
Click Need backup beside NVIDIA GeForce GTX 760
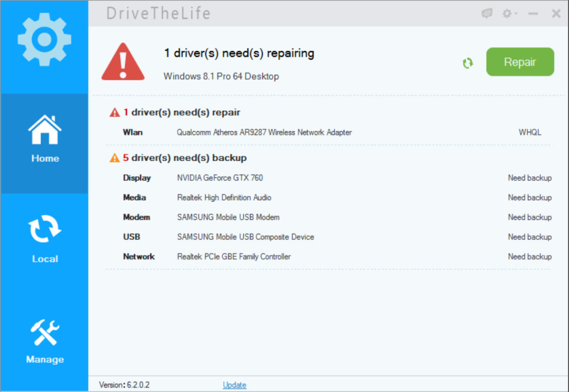(530, 178)
